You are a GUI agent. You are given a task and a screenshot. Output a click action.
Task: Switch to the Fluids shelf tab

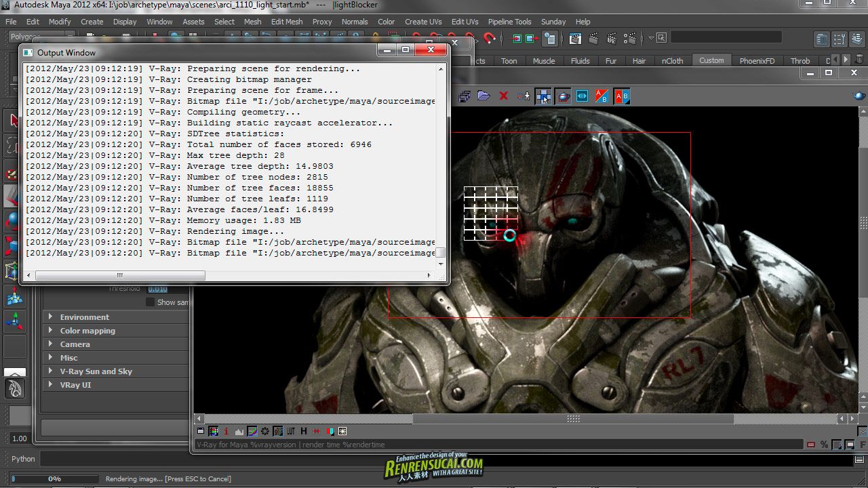click(580, 60)
